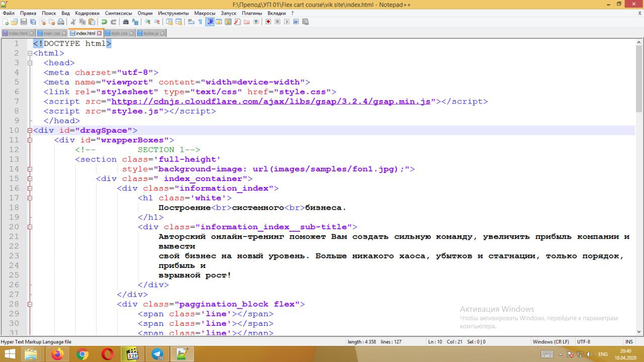Click the Zoom Out toolbar icon
The image size is (644, 362).
click(157, 22)
